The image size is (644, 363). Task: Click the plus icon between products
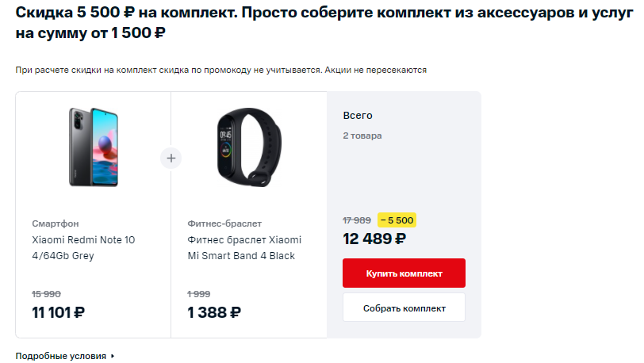171,158
